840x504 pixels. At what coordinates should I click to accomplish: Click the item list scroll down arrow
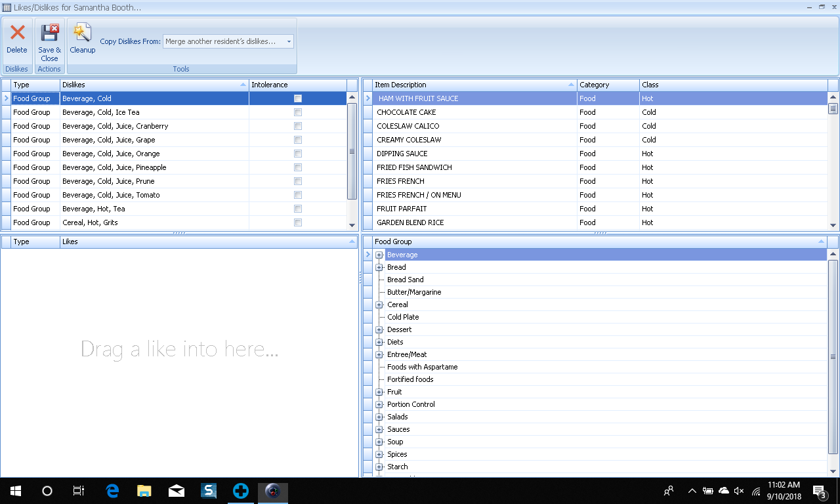coord(833,225)
